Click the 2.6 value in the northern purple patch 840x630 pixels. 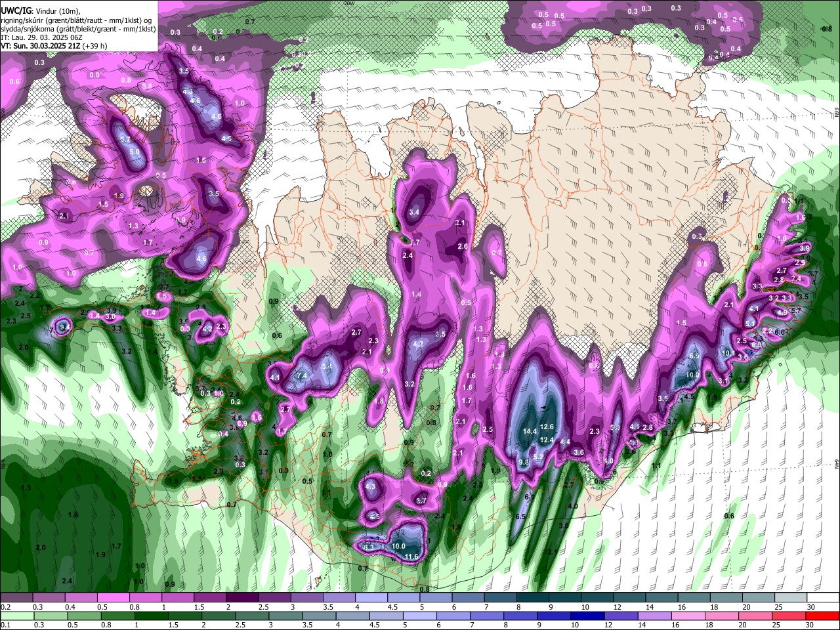tap(463, 246)
